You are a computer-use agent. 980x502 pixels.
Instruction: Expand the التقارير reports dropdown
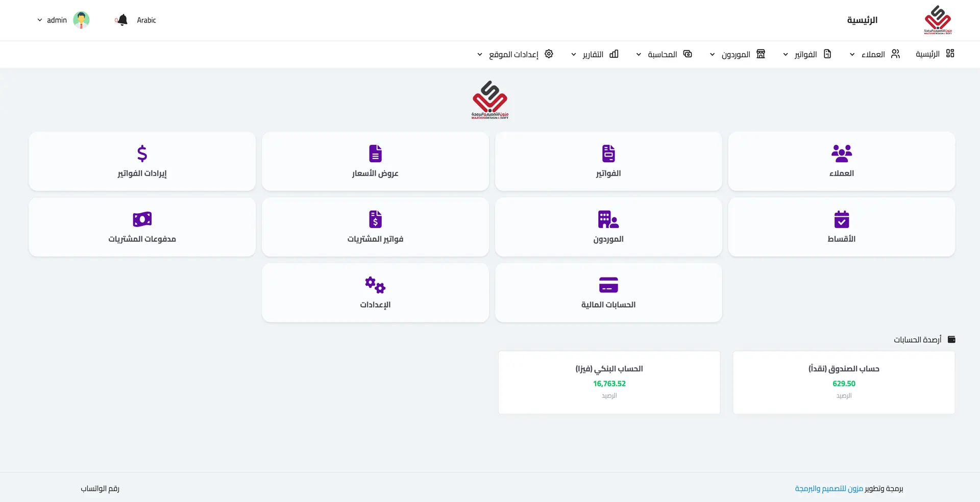[594, 54]
